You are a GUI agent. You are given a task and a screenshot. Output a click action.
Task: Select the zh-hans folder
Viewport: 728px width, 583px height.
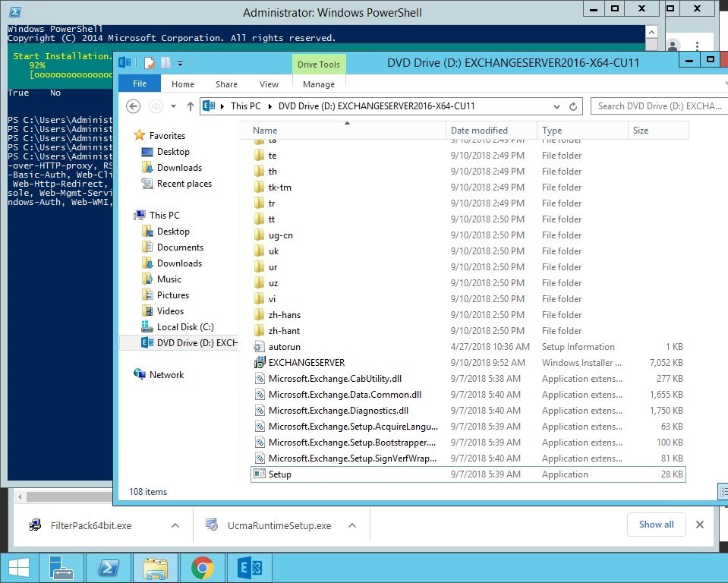click(x=468, y=315)
